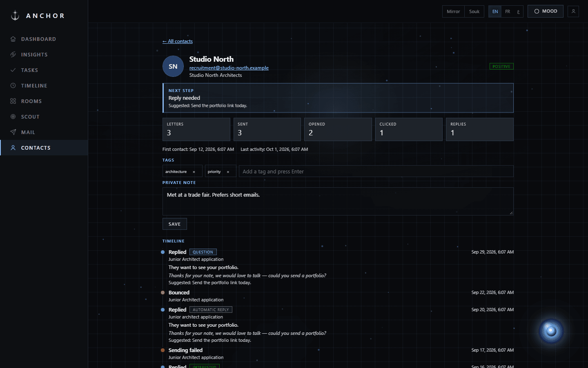Focus the add tag input field

click(x=376, y=171)
